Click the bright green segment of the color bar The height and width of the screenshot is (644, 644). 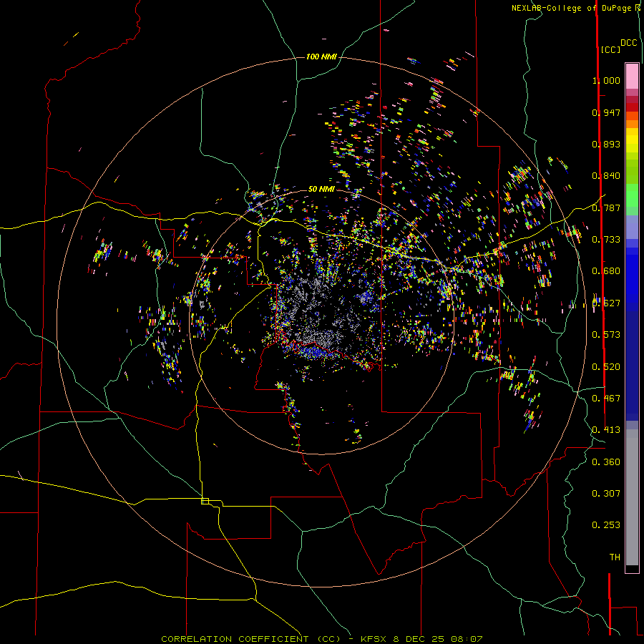coord(632,195)
